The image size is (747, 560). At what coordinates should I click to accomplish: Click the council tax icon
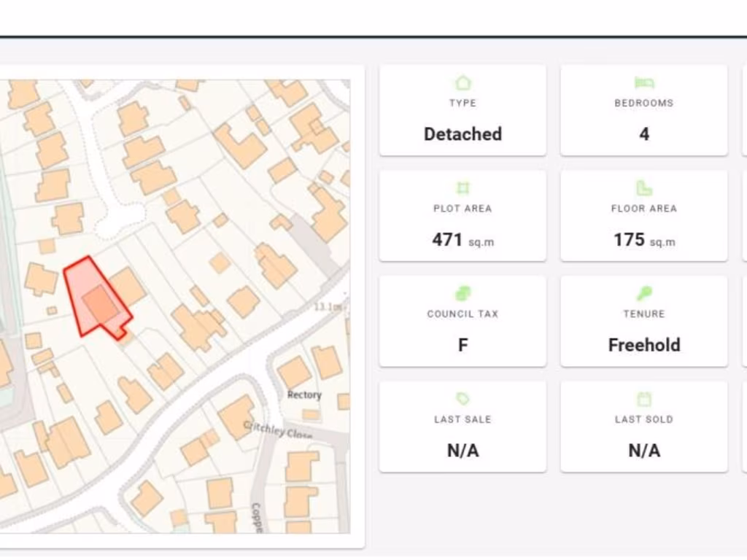[x=462, y=293]
